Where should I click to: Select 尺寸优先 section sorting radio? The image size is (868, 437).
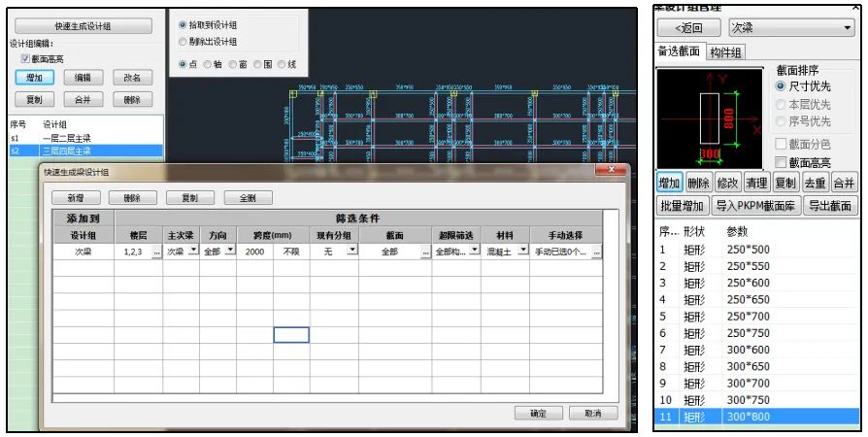781,86
